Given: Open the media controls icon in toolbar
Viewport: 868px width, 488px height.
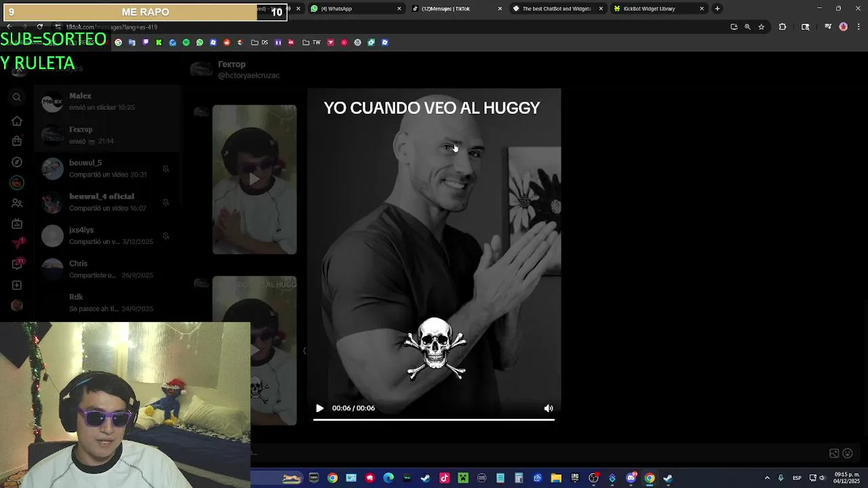Looking at the screenshot, I should [828, 27].
